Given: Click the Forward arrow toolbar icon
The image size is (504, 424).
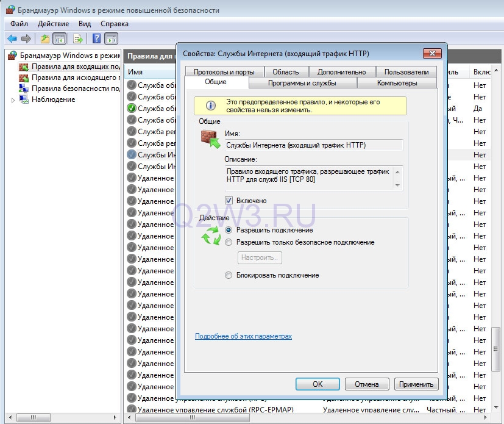Looking at the screenshot, I should (x=26, y=39).
